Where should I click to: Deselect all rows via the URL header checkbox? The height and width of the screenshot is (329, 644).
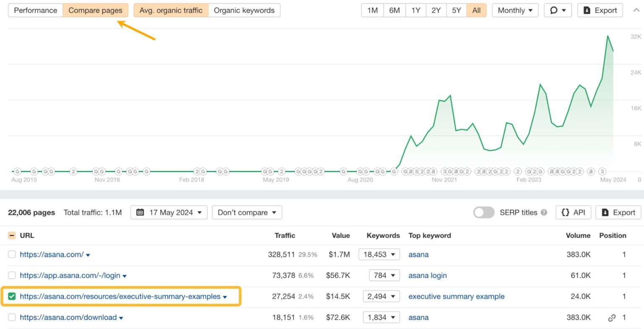coord(12,235)
